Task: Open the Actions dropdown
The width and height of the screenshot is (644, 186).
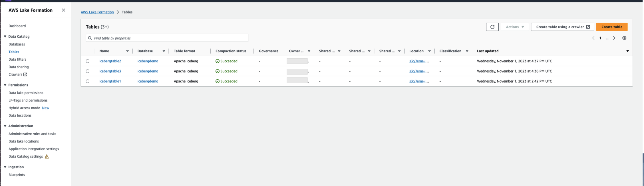Action: pos(515,27)
